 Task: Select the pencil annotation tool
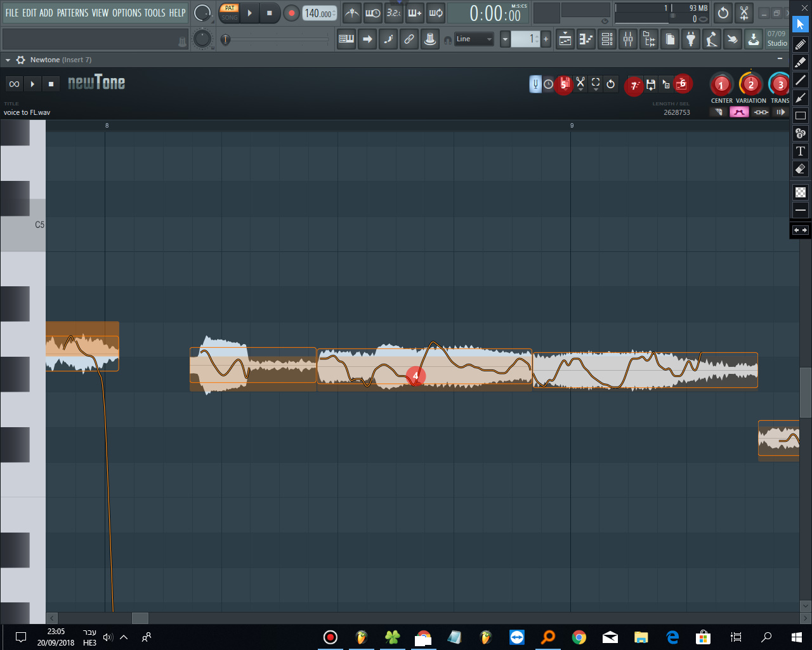pyautogui.click(x=801, y=44)
